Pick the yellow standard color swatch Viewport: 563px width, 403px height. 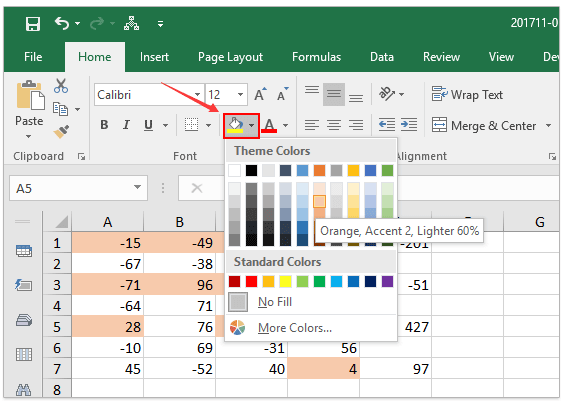click(285, 282)
